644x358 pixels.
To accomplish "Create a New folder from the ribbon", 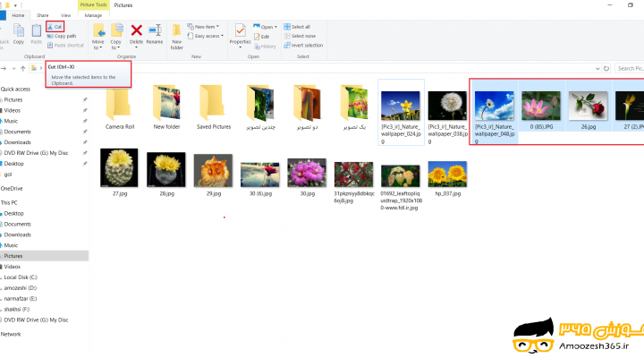I will click(x=176, y=36).
